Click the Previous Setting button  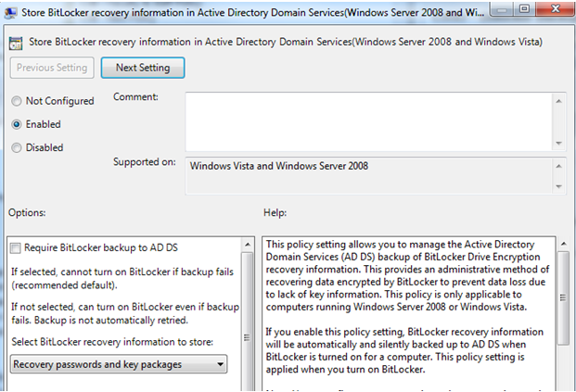[x=52, y=68]
